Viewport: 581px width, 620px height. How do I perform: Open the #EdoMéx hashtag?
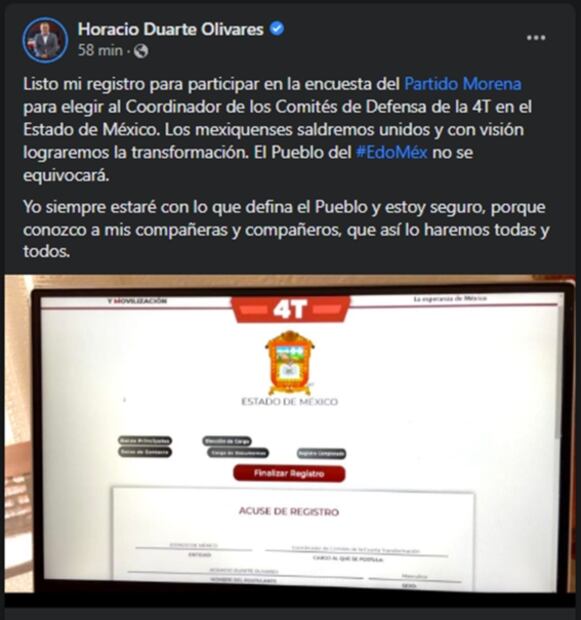[x=392, y=152]
